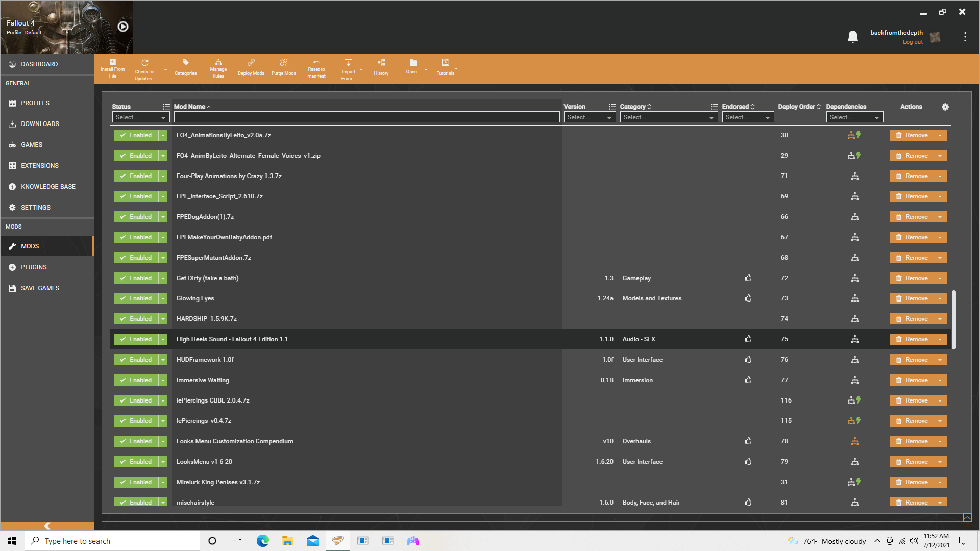The width and height of the screenshot is (980, 551).
Task: Click the Install From File icon
Action: tap(113, 67)
